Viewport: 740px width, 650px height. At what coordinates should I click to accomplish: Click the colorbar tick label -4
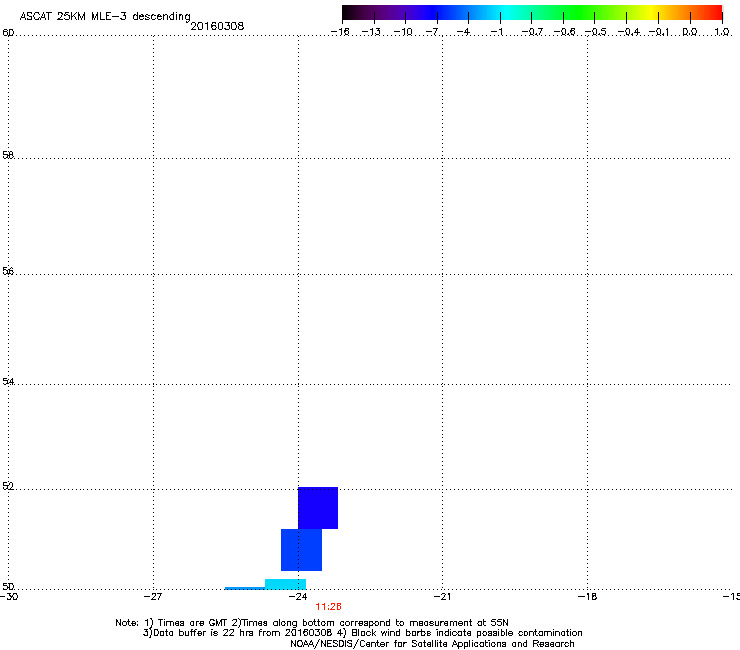(x=464, y=32)
